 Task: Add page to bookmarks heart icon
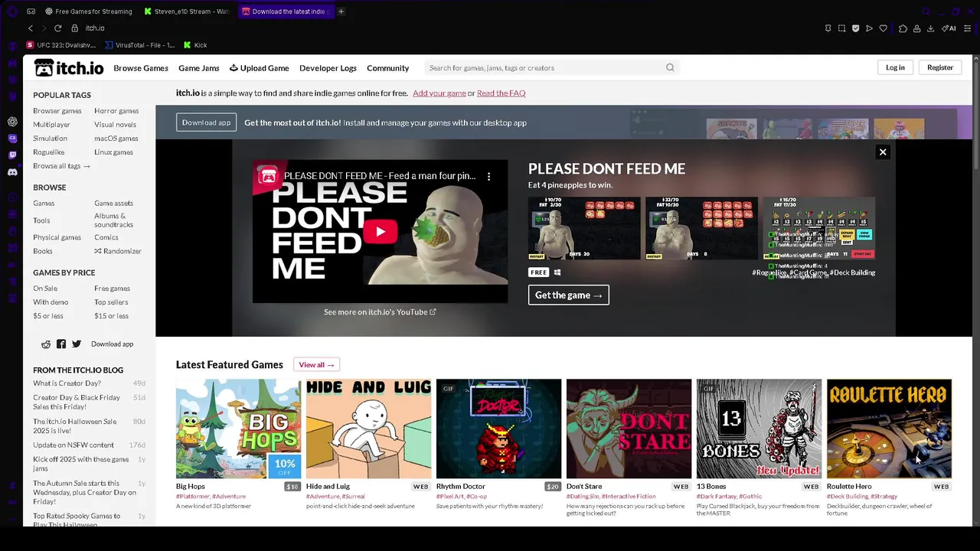pyautogui.click(x=883, y=28)
